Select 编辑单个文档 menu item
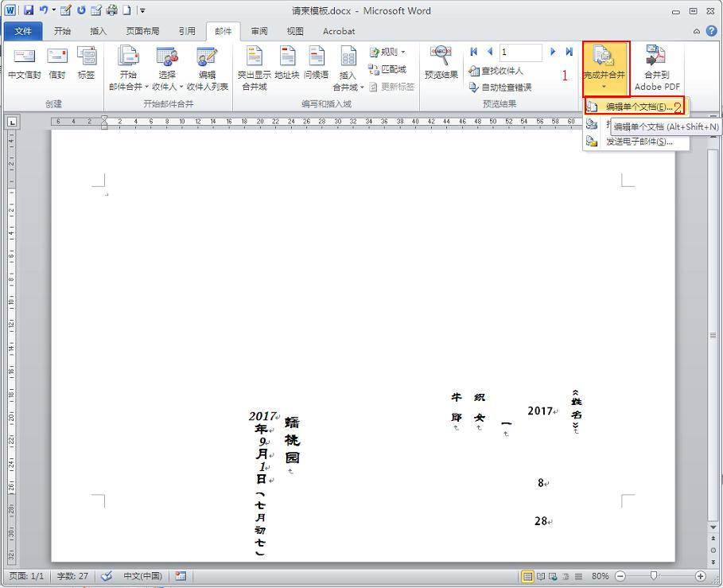Image resolution: width=723 pixels, height=588 pixels. click(x=636, y=107)
